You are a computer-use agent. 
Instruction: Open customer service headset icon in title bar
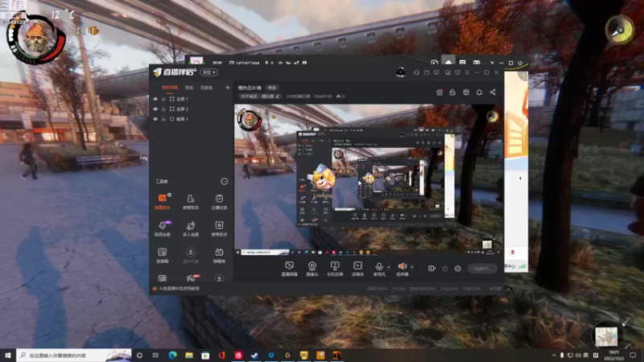[x=416, y=72]
